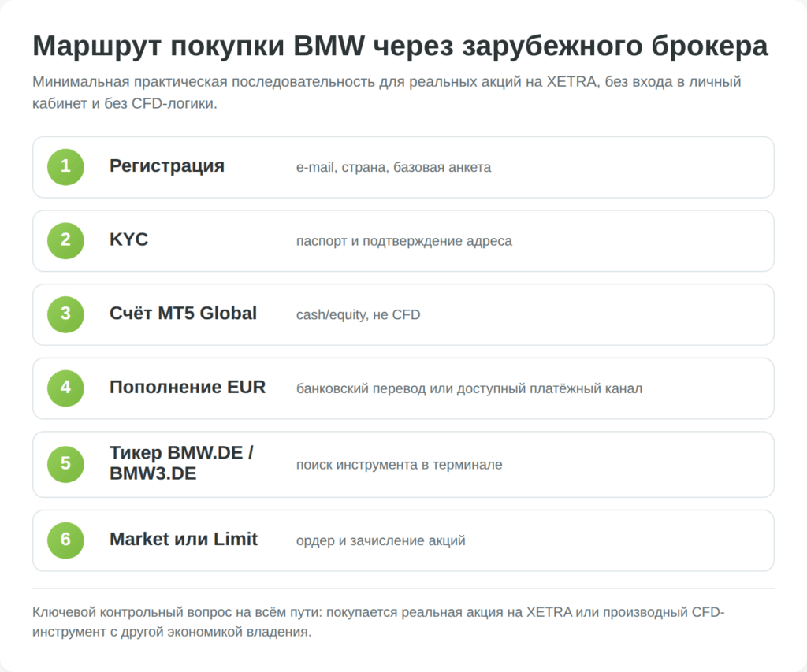Click the subtitle starting 'Минимальная практическая последовательность'
807x672 pixels.
click(x=386, y=93)
